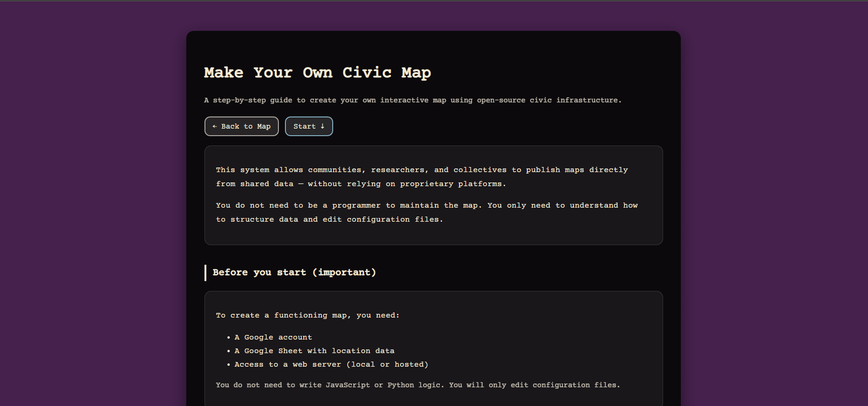Click the bullet before 'A Google Sheet'

pos(228,351)
